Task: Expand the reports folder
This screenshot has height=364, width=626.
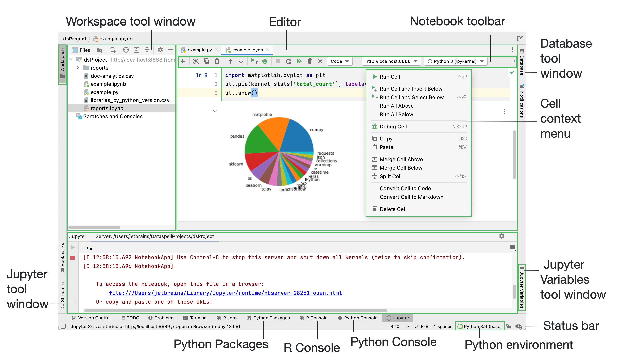Action: point(78,68)
